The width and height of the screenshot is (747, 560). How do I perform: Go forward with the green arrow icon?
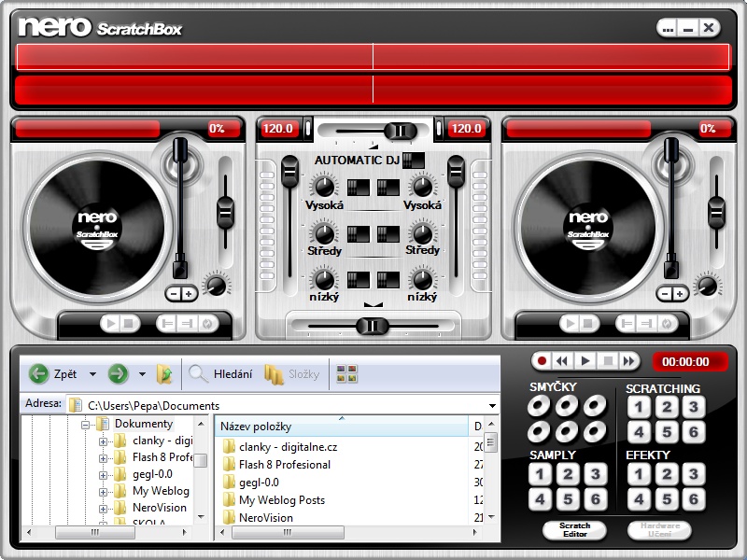pos(118,374)
